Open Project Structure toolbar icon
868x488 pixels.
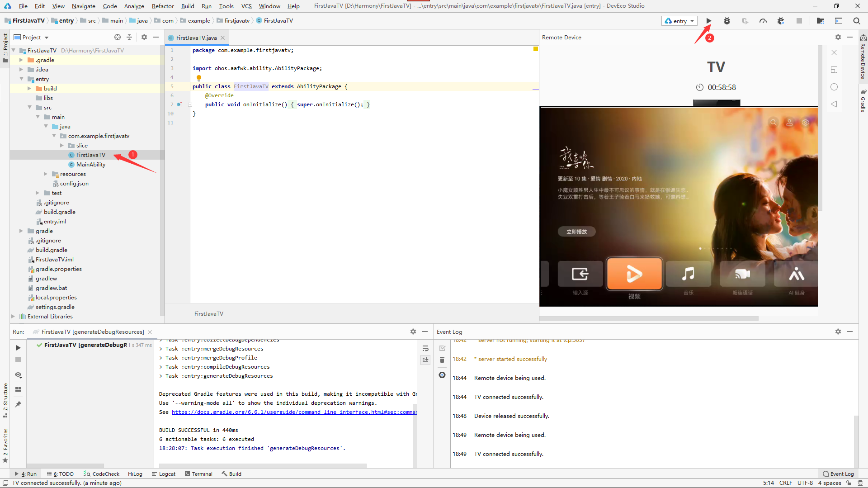(x=821, y=21)
